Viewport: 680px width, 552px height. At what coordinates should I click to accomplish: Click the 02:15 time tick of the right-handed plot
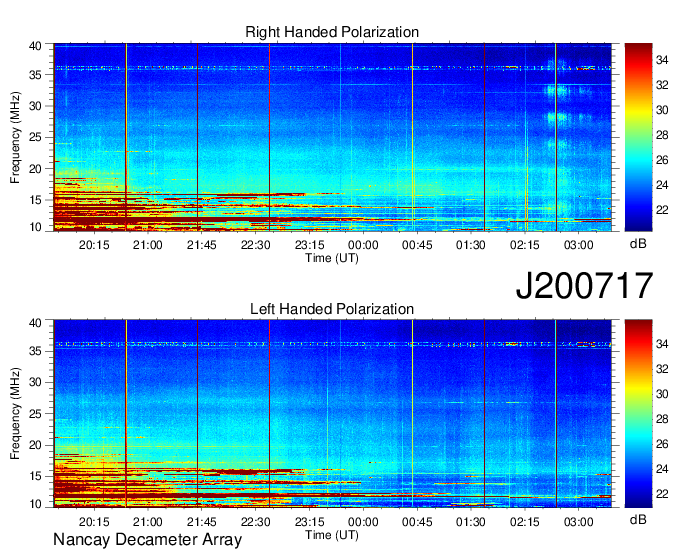click(525, 245)
